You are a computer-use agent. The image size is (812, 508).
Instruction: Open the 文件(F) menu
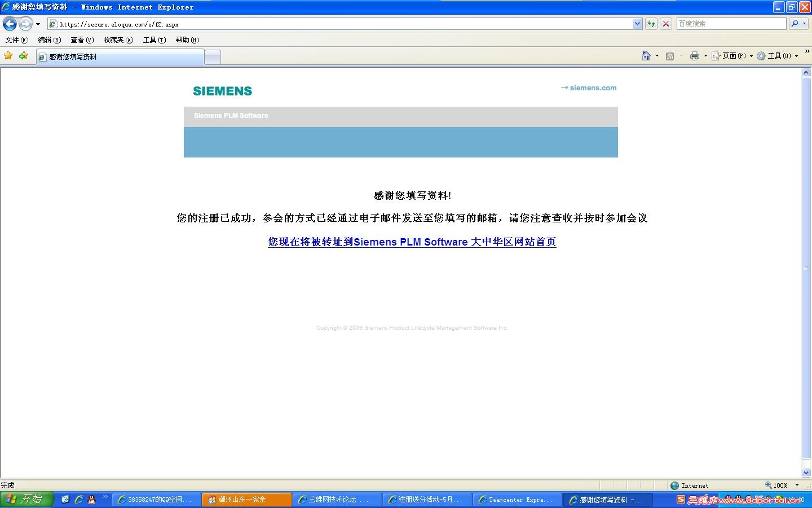tap(17, 40)
